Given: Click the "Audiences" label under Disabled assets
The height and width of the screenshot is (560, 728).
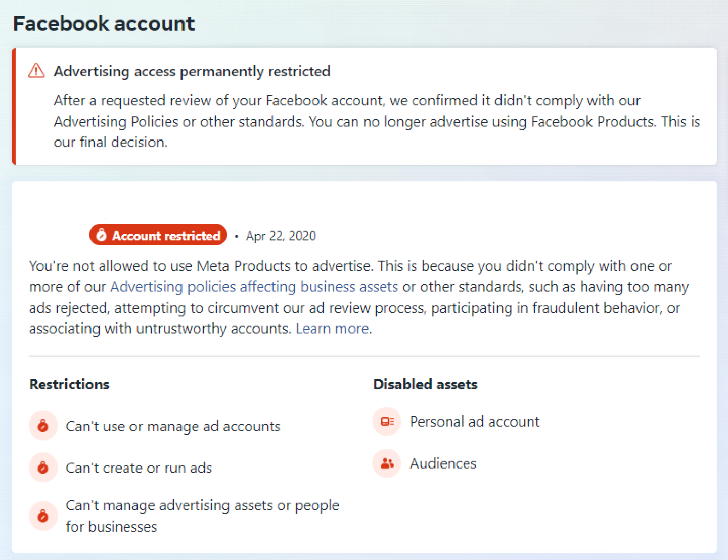Looking at the screenshot, I should (443, 463).
